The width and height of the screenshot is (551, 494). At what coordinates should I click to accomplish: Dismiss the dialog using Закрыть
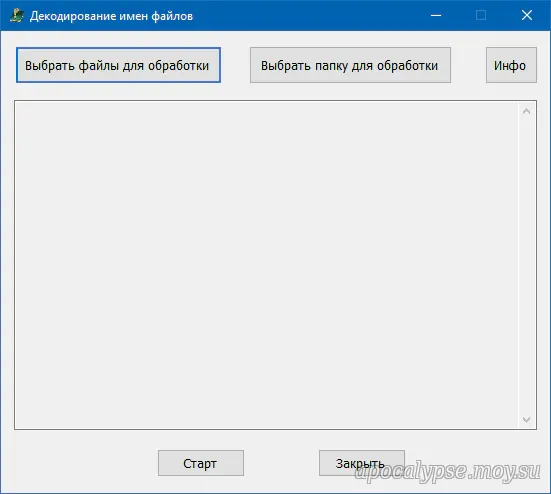pos(362,463)
